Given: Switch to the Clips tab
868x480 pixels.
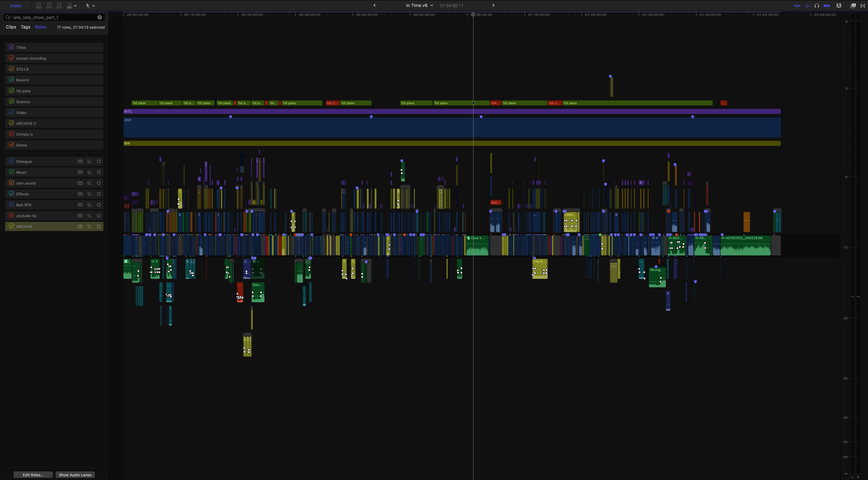Looking at the screenshot, I should [11, 27].
